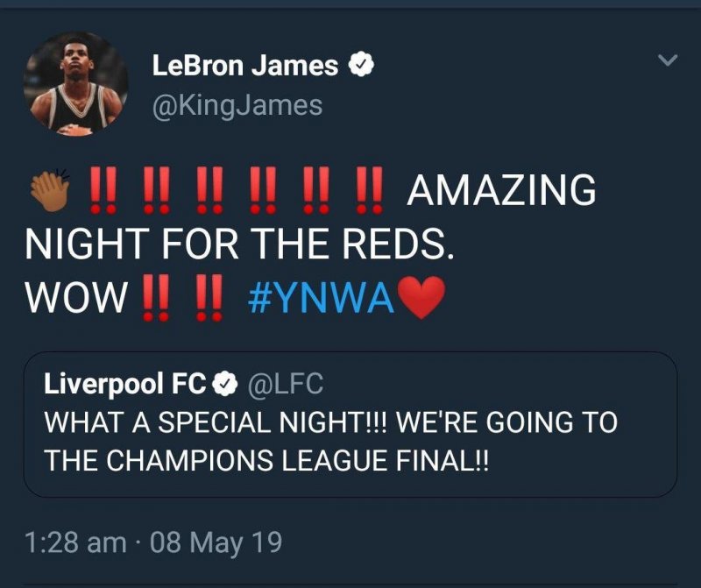Open LeBron James' profile photo
This screenshot has height=588, width=701.
(x=75, y=86)
